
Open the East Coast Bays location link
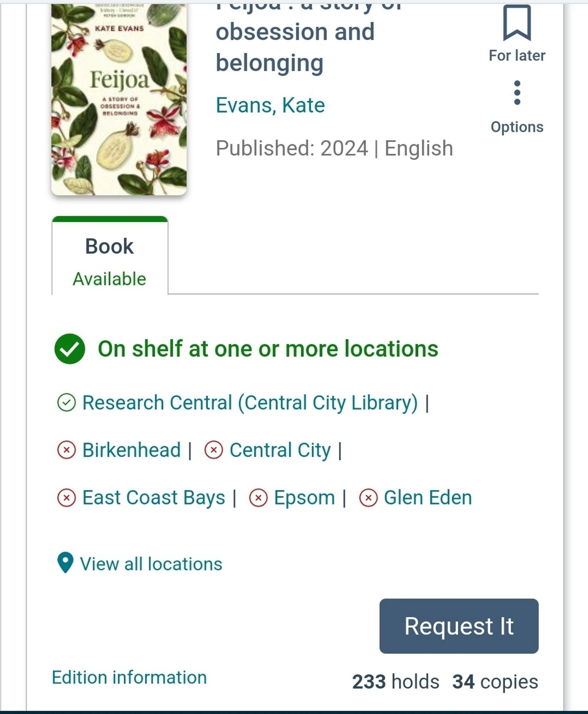(x=154, y=498)
